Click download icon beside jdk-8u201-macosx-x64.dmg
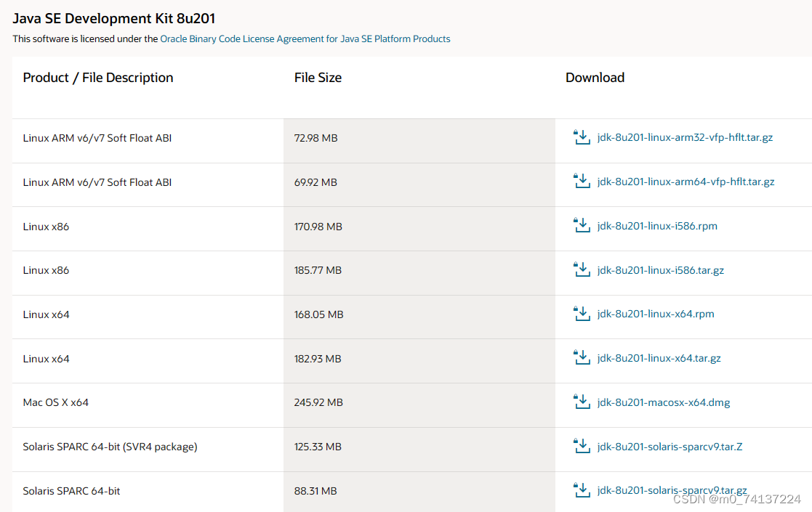812x512 pixels. pos(582,402)
